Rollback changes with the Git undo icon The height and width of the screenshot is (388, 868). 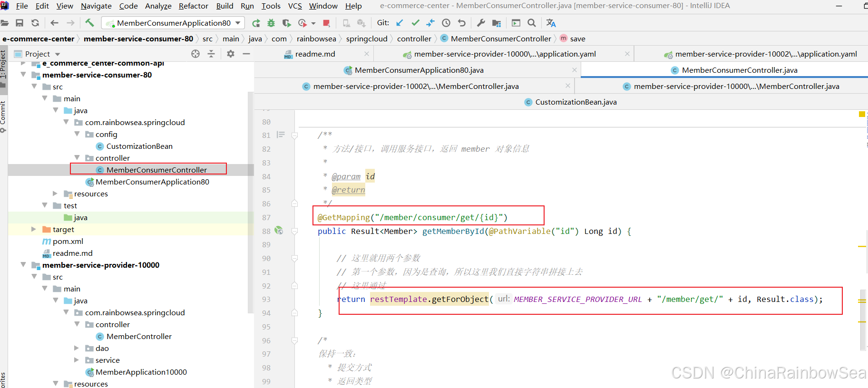tap(461, 23)
